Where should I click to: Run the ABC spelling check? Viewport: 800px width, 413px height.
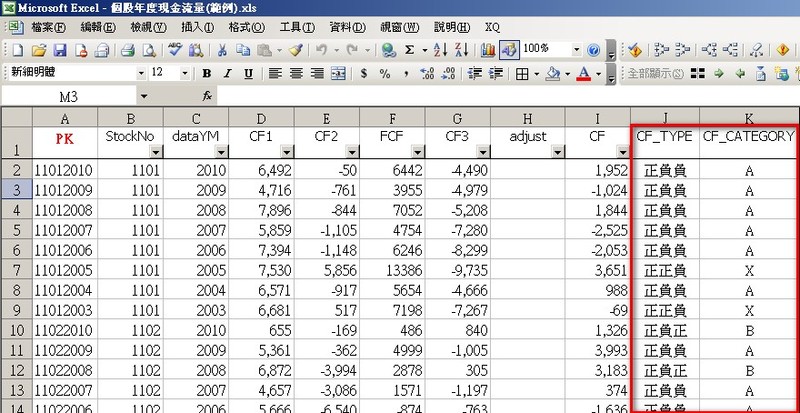pyautogui.click(x=175, y=50)
